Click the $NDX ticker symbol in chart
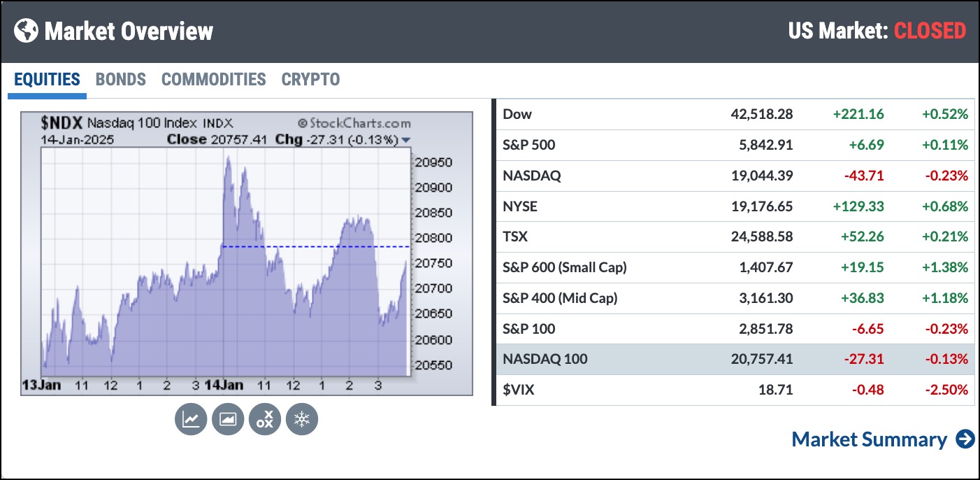The height and width of the screenshot is (480, 980). click(x=63, y=124)
